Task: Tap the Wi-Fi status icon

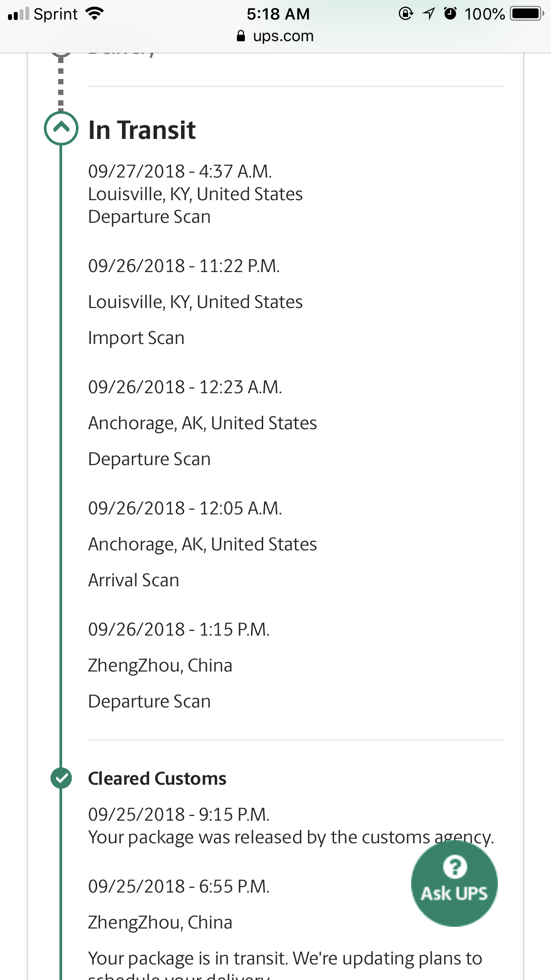Action: click(94, 14)
